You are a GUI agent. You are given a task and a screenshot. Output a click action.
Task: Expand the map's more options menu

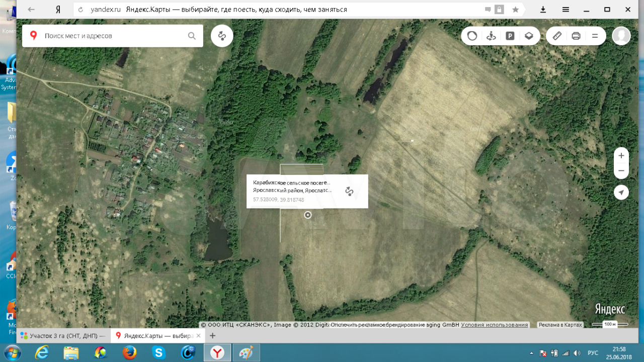tap(595, 36)
